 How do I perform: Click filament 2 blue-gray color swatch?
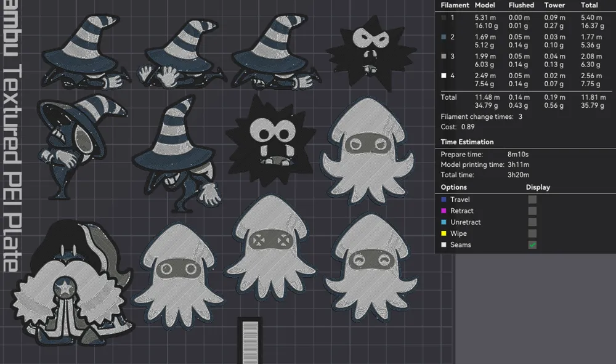pos(444,37)
